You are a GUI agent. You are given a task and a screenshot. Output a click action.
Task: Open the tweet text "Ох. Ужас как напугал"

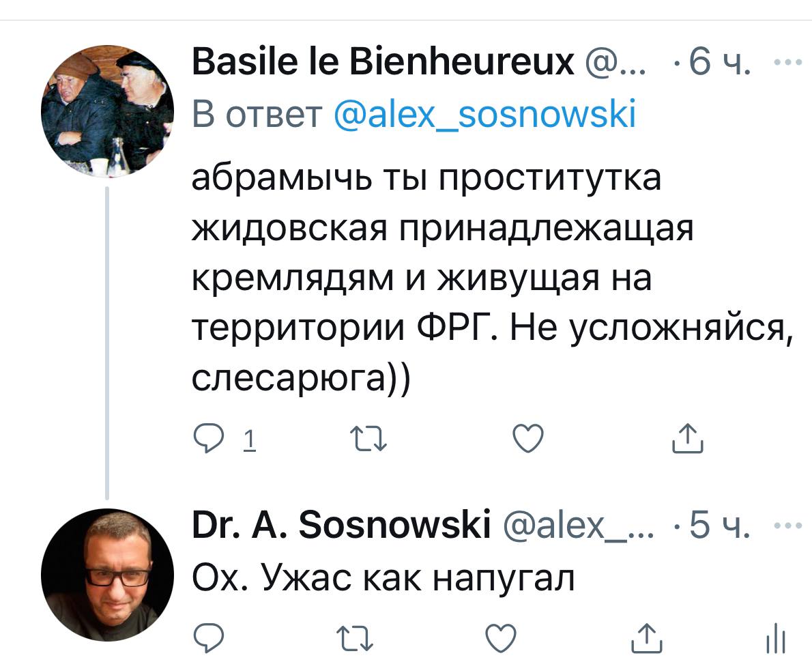(383, 578)
